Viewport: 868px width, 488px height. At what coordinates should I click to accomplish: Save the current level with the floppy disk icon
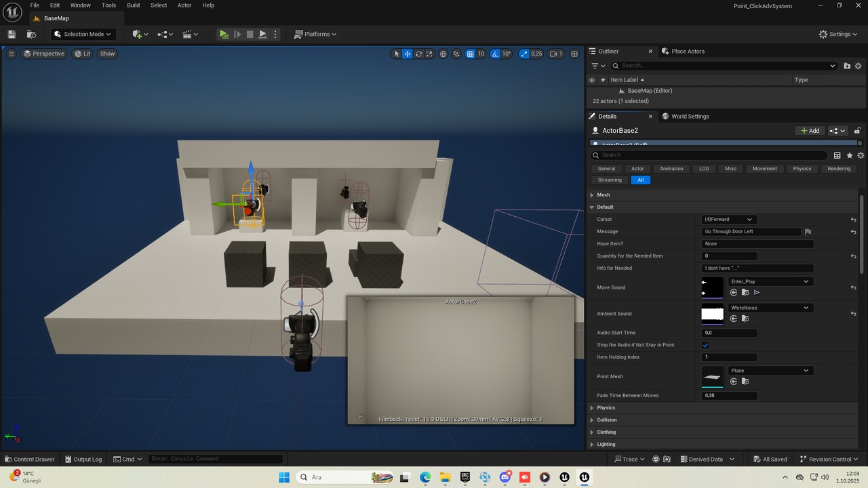click(x=12, y=34)
